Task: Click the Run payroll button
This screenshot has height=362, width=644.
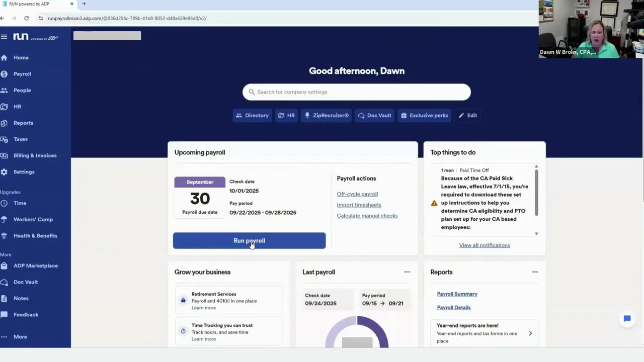Action: pos(249,241)
